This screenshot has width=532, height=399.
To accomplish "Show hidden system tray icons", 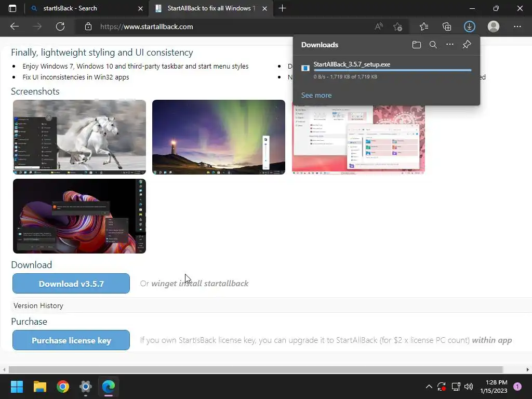I will (x=429, y=387).
